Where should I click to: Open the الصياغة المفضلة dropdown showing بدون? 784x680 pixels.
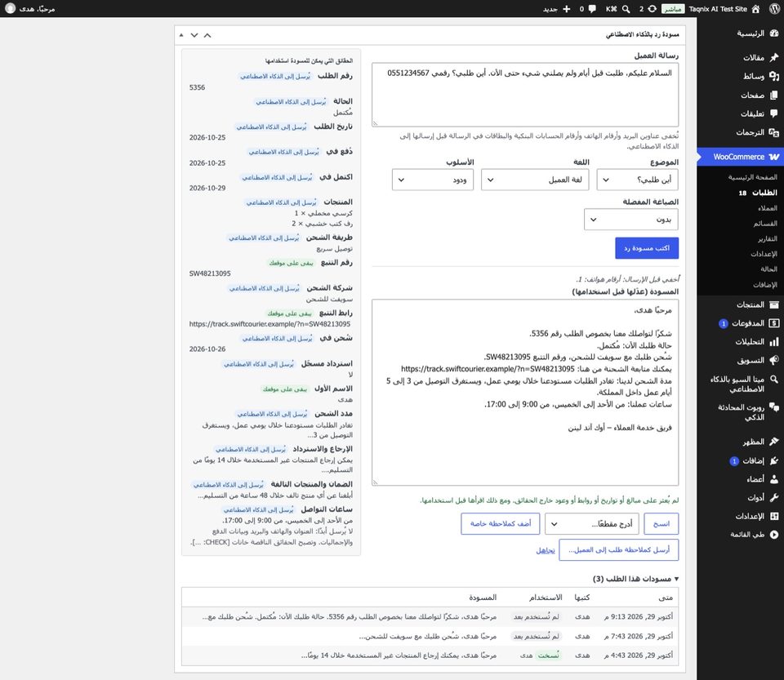(631, 220)
